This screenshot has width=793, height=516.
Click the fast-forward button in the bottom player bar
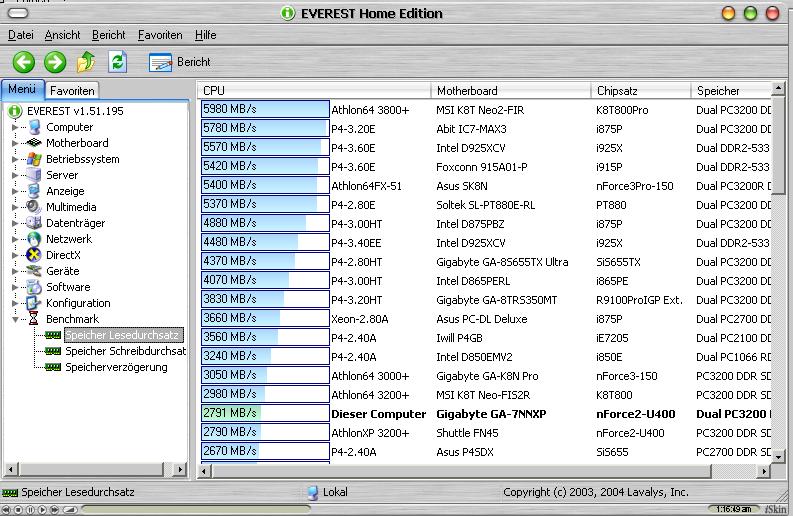[54, 510]
